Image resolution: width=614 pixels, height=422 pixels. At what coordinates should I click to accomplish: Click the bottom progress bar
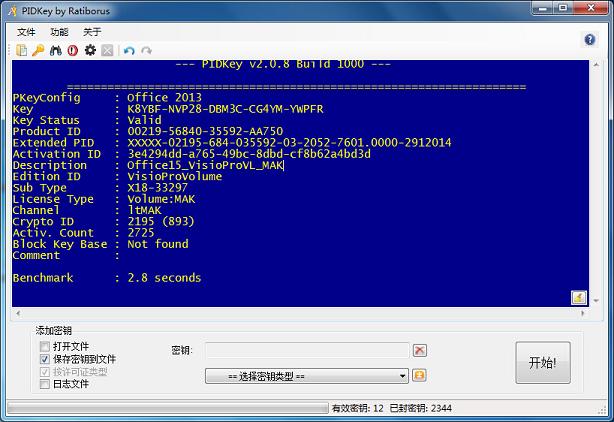[168, 408]
